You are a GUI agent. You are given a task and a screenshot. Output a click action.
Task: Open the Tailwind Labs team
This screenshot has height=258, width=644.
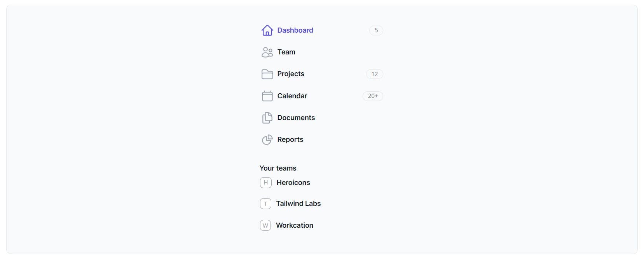pos(322,204)
